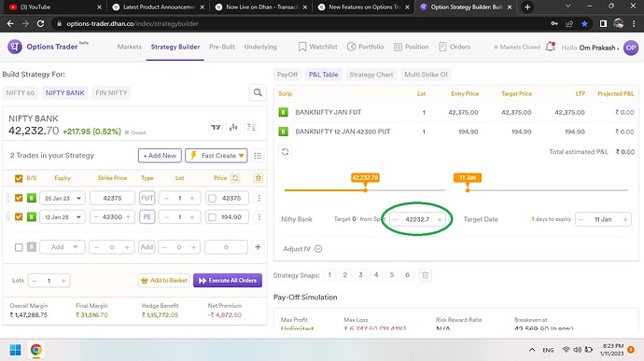The image size is (644, 361).
Task: Buy badge on BANKNIFTY JAN FUT row
Action: point(283,112)
